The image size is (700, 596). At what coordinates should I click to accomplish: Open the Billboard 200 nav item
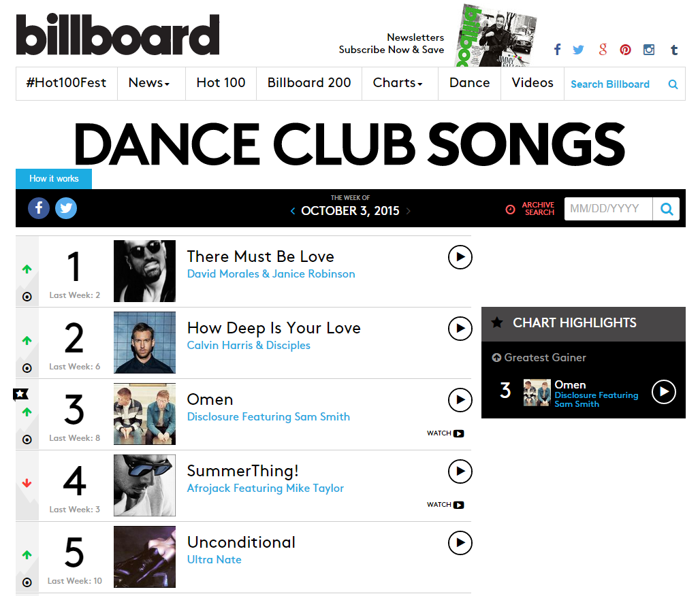(309, 83)
